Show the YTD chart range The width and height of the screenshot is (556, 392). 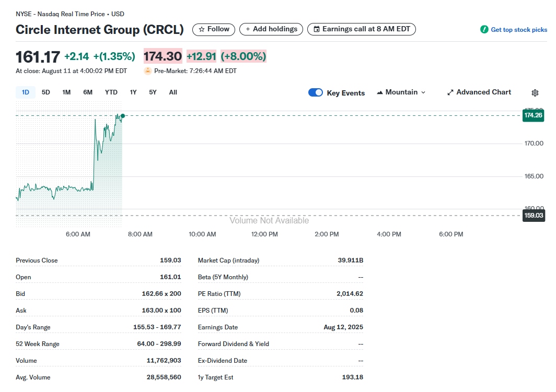click(111, 92)
